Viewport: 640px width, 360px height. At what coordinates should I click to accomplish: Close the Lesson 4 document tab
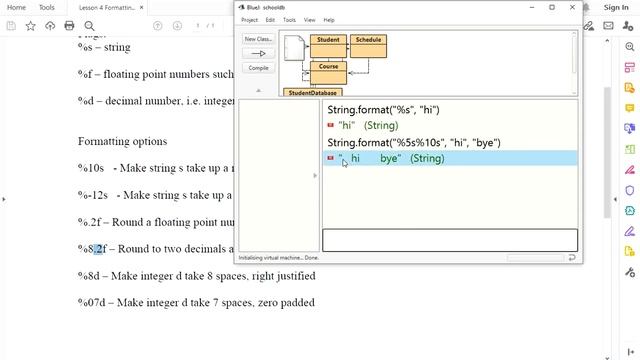pyautogui.click(x=141, y=7)
